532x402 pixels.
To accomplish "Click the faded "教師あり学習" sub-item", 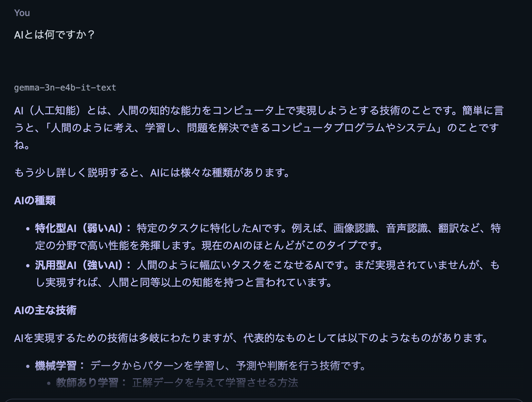I will tap(87, 383).
